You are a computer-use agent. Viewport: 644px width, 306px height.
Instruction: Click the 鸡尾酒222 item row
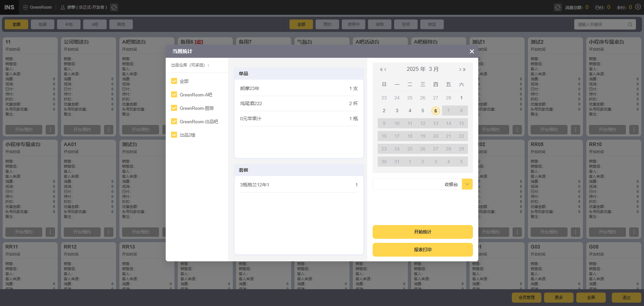pyautogui.click(x=299, y=103)
